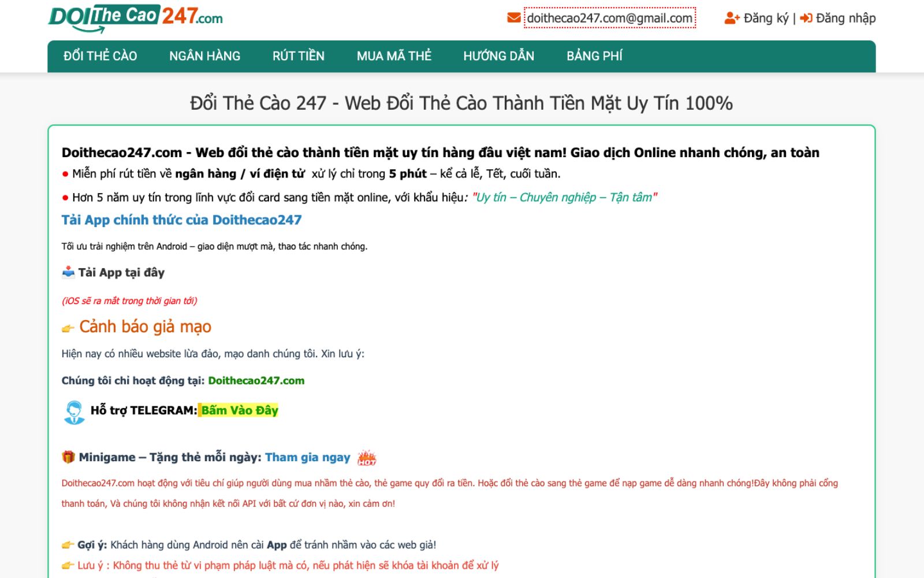Click the download tray icon by Tải App tại đây
The image size is (924, 578).
point(68,272)
